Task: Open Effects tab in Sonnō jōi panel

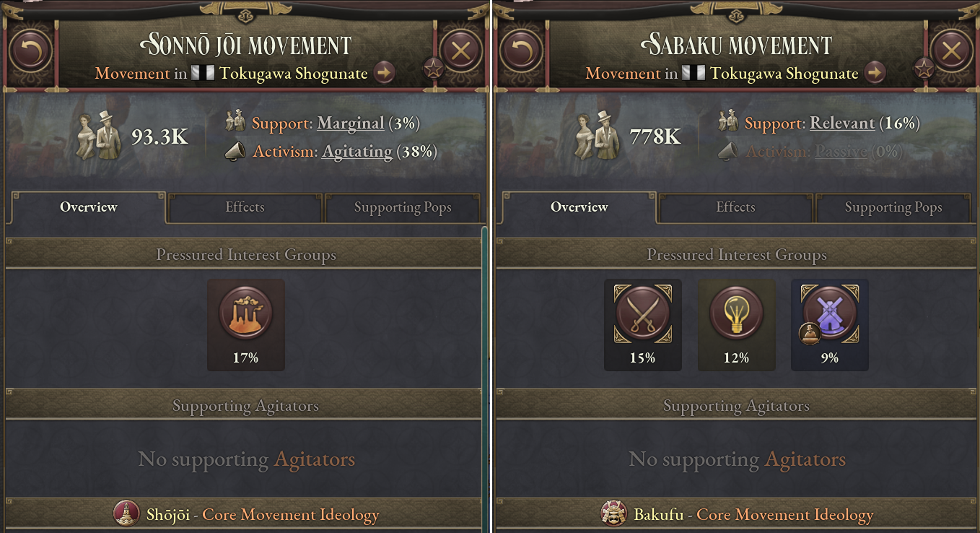Action: 245,207
